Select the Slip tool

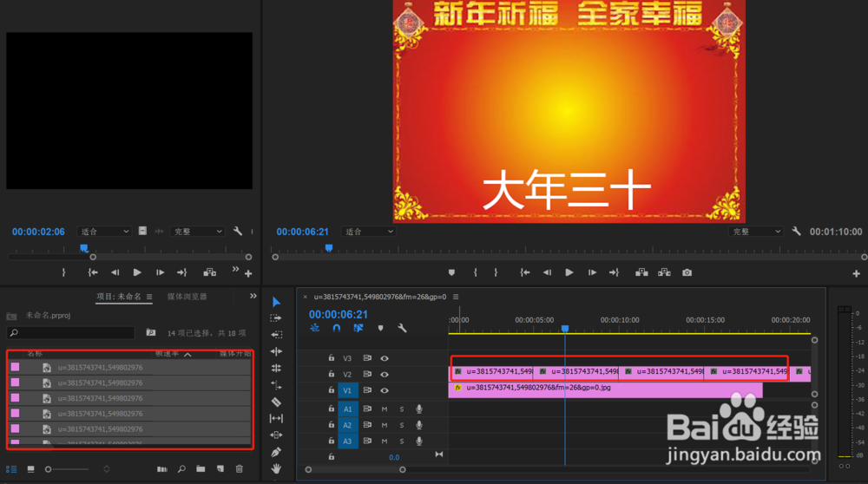pyautogui.click(x=276, y=419)
